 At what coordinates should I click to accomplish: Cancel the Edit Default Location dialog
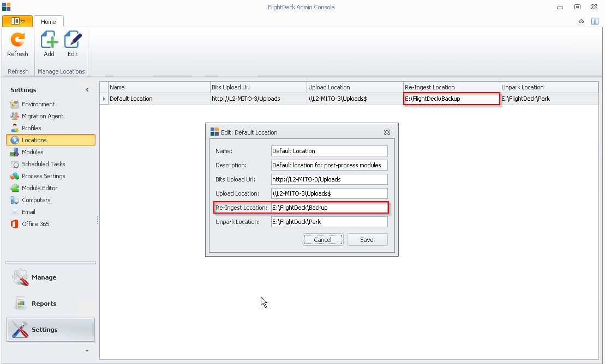coord(322,239)
